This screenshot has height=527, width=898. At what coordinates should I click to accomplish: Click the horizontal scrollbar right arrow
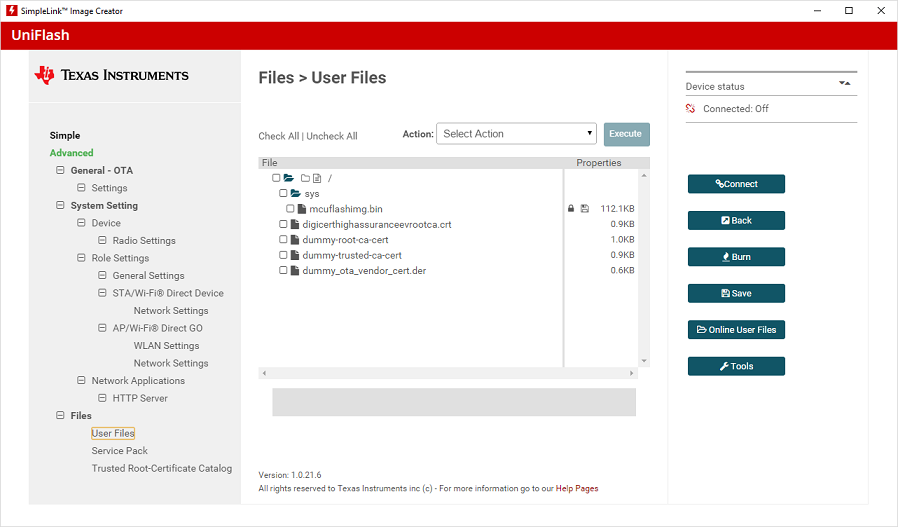(632, 373)
